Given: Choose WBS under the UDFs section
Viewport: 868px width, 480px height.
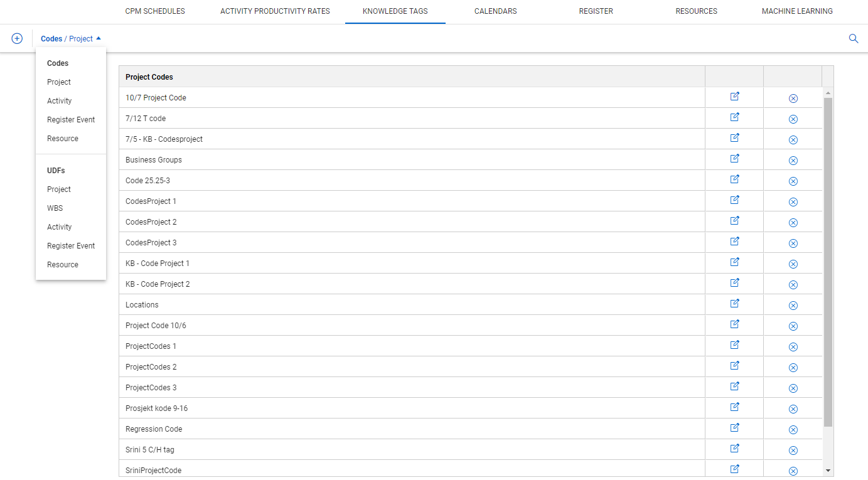Looking at the screenshot, I should click(x=55, y=208).
